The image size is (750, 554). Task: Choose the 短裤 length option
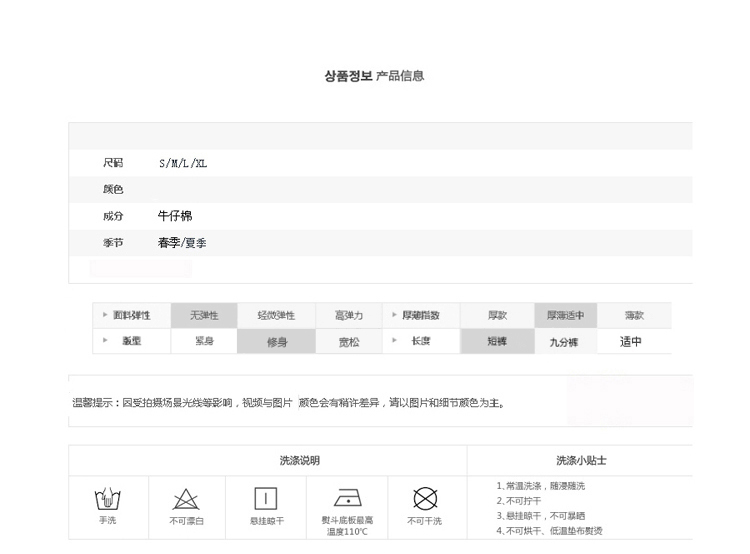(x=497, y=342)
